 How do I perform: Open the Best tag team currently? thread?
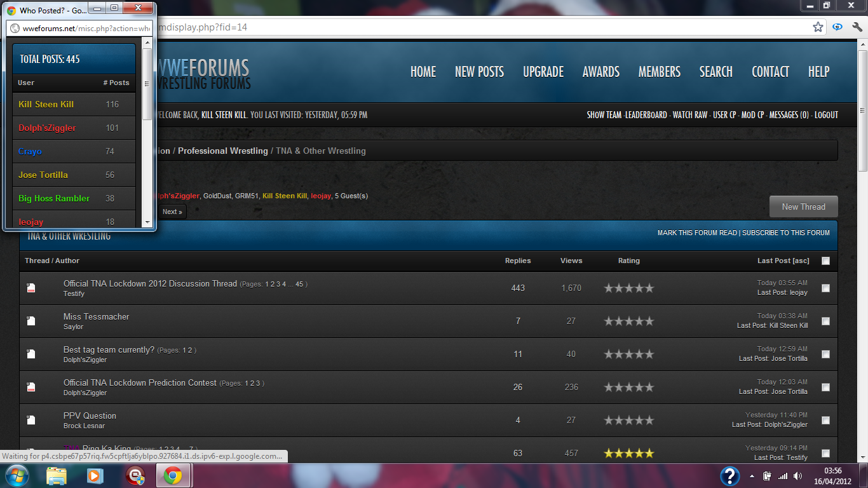pos(109,349)
